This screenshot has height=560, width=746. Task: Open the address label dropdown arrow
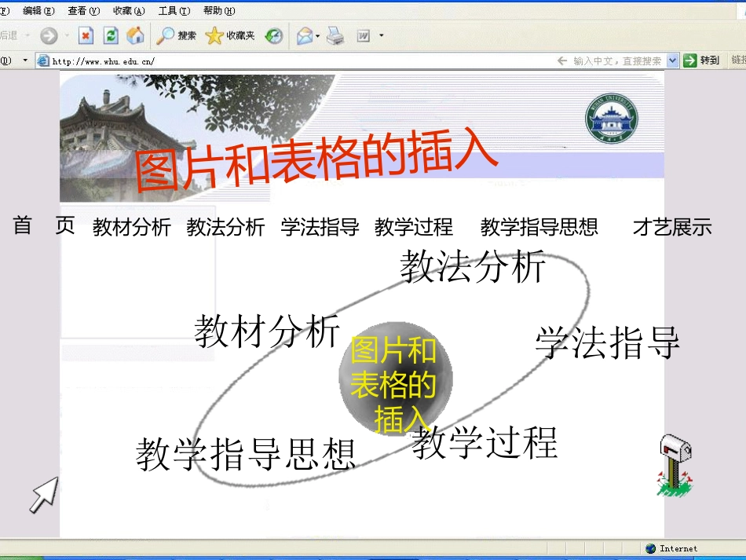(x=25, y=60)
